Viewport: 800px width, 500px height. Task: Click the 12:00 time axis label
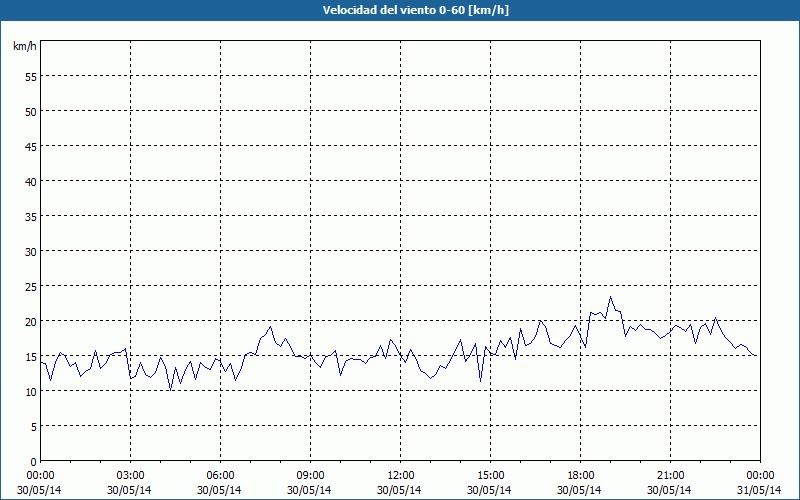point(401,476)
